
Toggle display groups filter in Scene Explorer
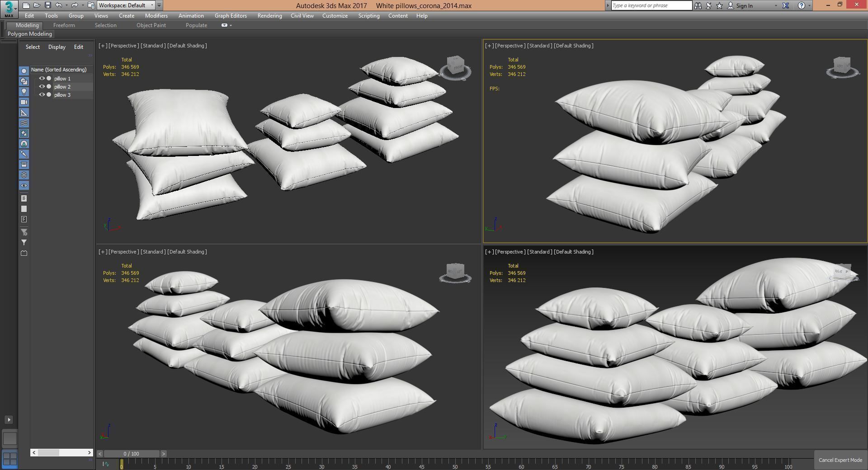click(x=24, y=133)
